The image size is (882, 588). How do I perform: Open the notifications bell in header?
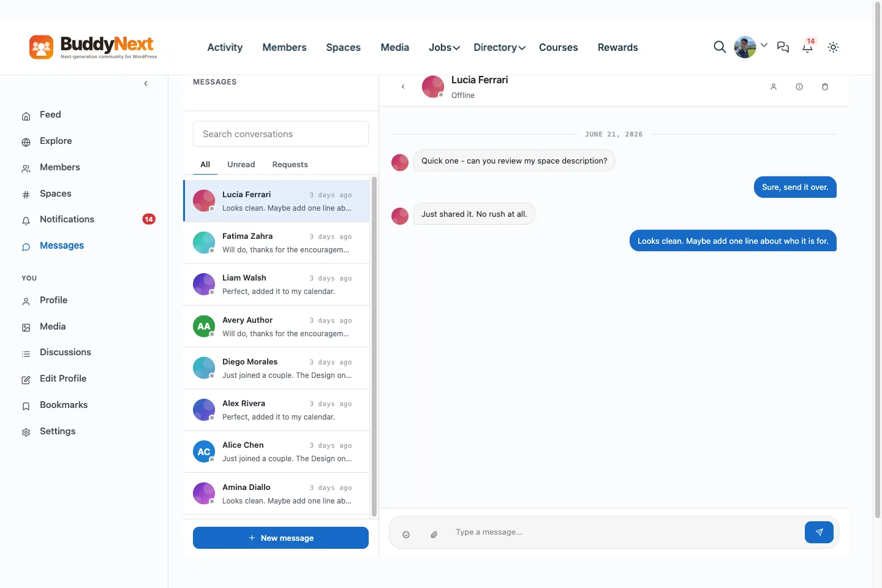click(x=808, y=47)
